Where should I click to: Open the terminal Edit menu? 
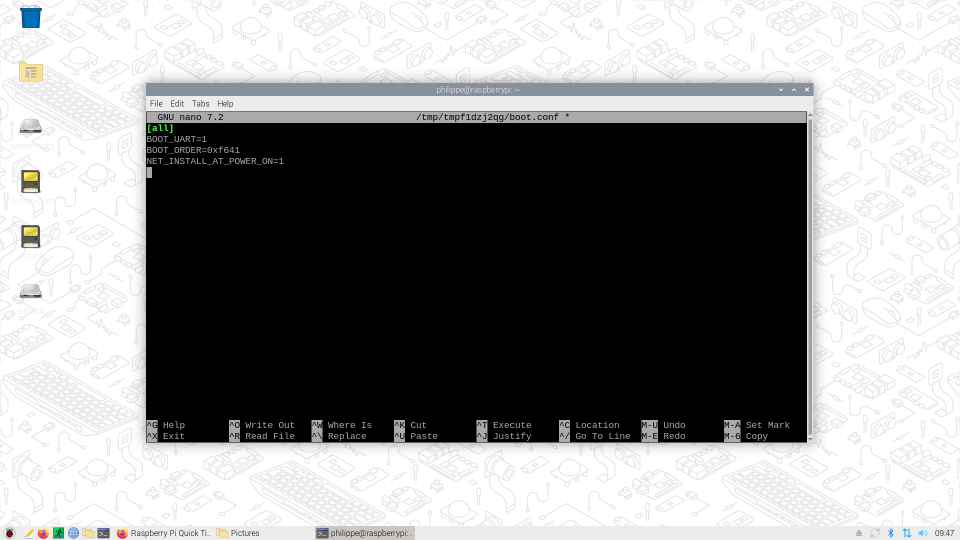[177, 103]
